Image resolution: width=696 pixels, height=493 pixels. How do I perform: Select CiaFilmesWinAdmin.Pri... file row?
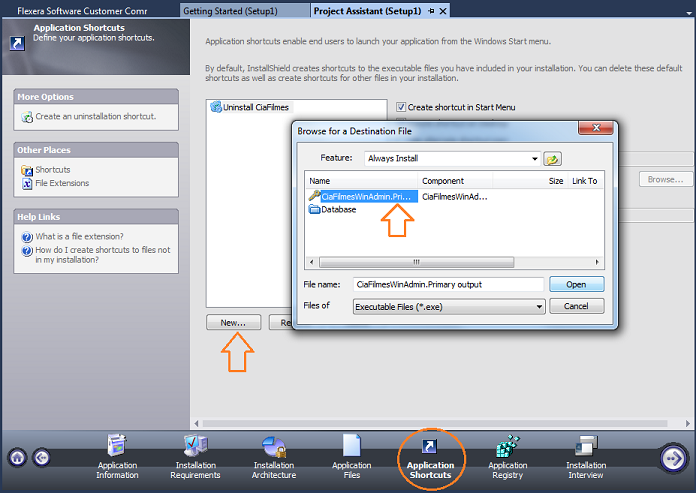pyautogui.click(x=369, y=196)
